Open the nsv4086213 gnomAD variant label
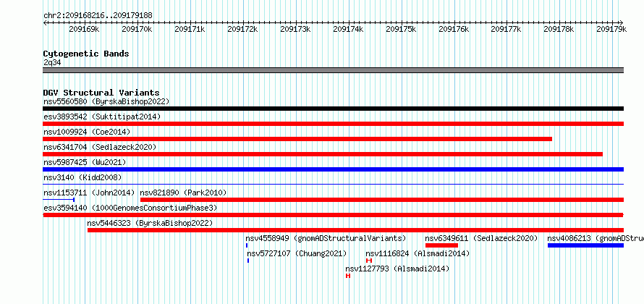644x304 pixels. (596, 238)
